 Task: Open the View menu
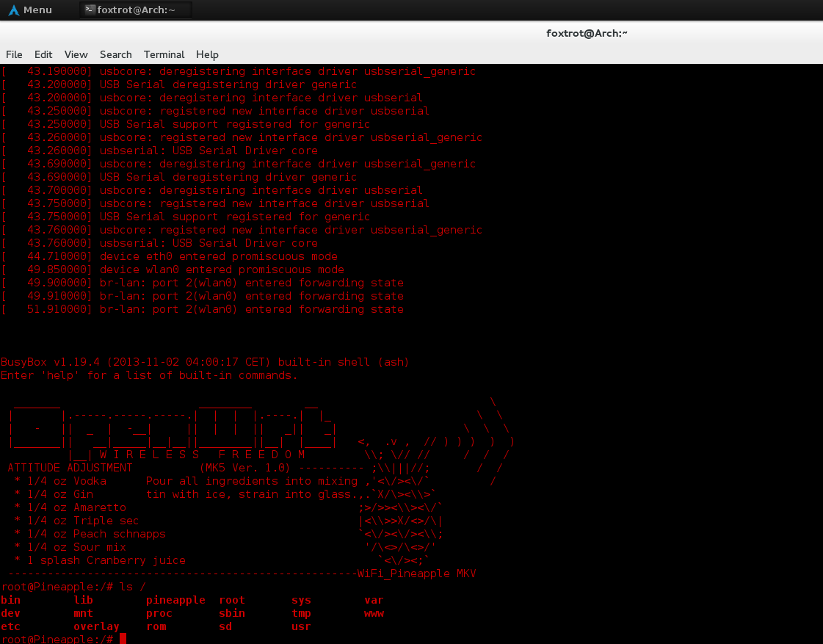tap(76, 54)
